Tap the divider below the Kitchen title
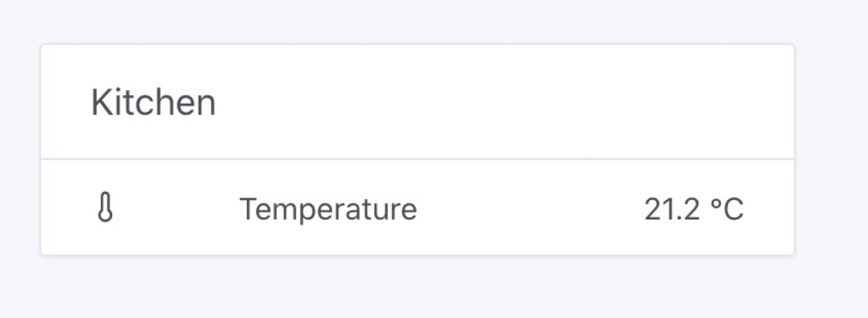 coord(417,158)
